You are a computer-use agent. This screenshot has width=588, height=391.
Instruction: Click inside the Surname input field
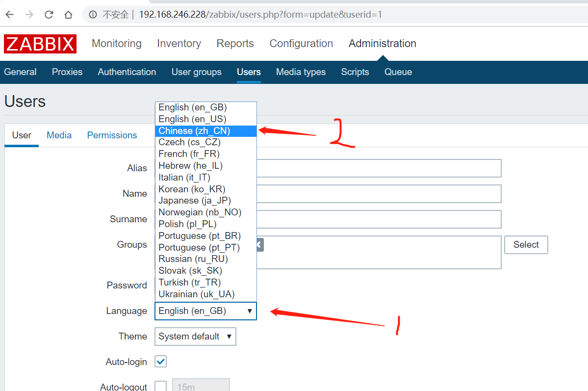(x=379, y=219)
